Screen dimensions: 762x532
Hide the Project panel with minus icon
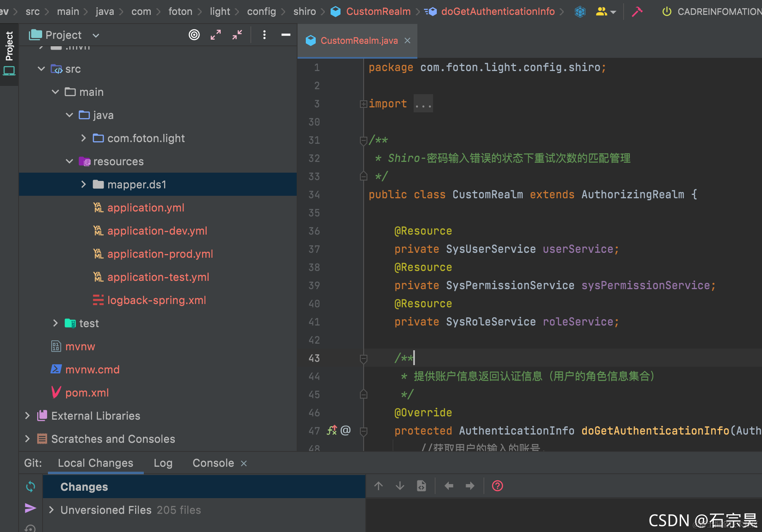coord(286,35)
